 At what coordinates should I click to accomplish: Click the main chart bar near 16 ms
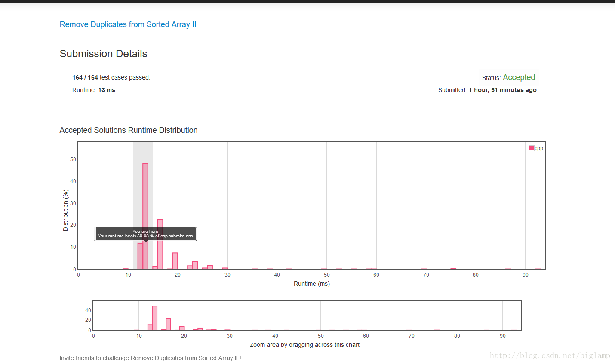point(160,244)
